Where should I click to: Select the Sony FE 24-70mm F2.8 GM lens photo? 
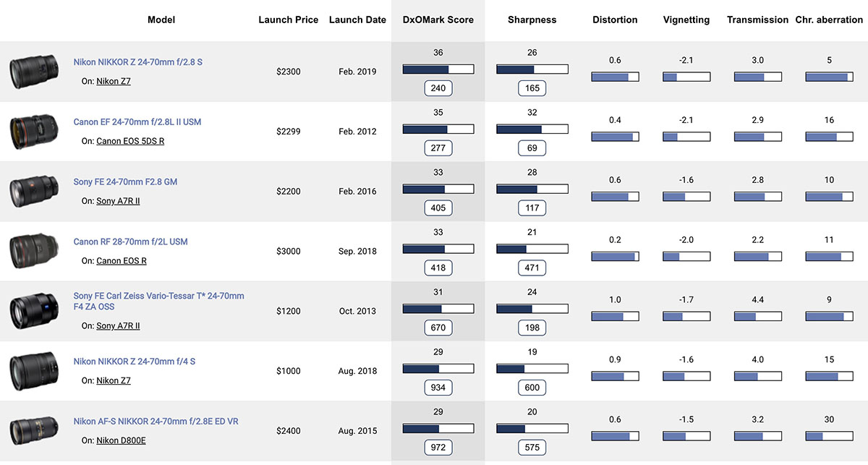(33, 192)
